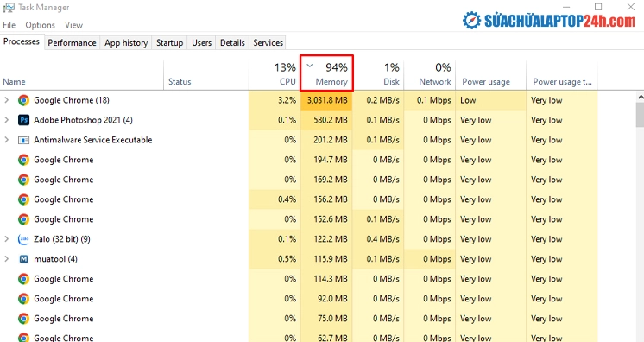
Task: Sort processes by the Network column
Action: tap(430, 75)
